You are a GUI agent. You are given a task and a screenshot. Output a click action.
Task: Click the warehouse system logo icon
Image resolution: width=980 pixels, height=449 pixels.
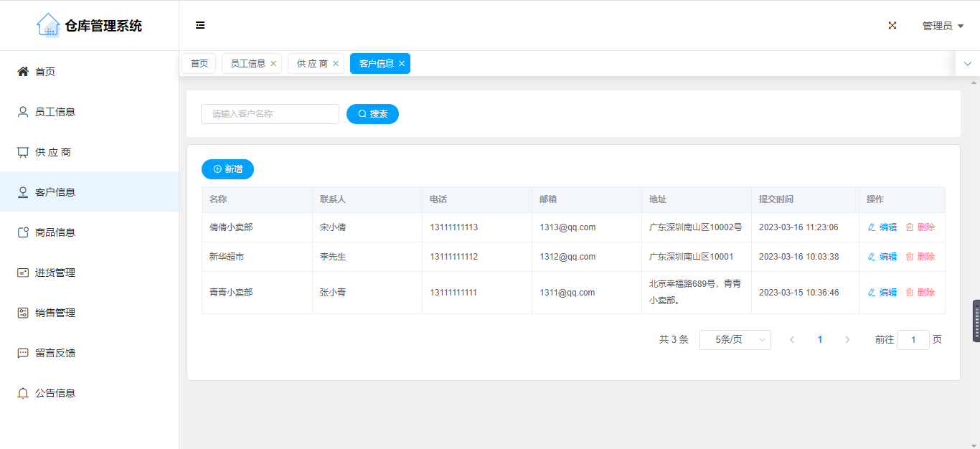click(48, 25)
